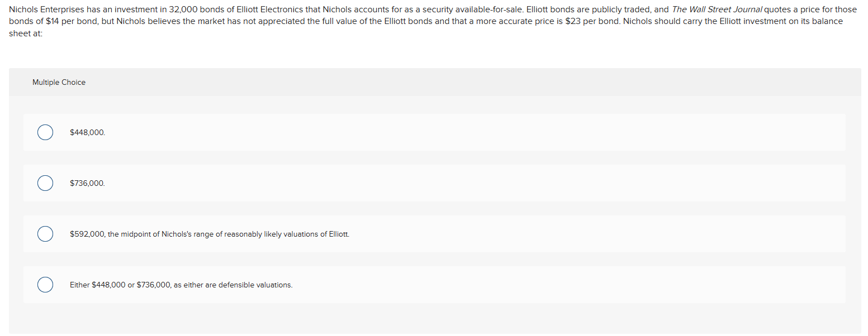Viewport: 868px width, 336px height.
Task: Select the $736,000 radio button
Action: (x=45, y=183)
